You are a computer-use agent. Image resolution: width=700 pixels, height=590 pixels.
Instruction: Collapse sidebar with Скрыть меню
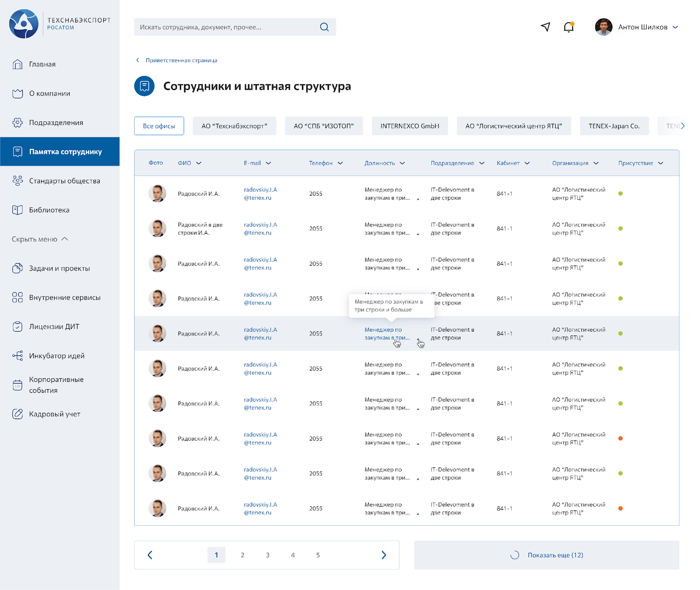40,239
